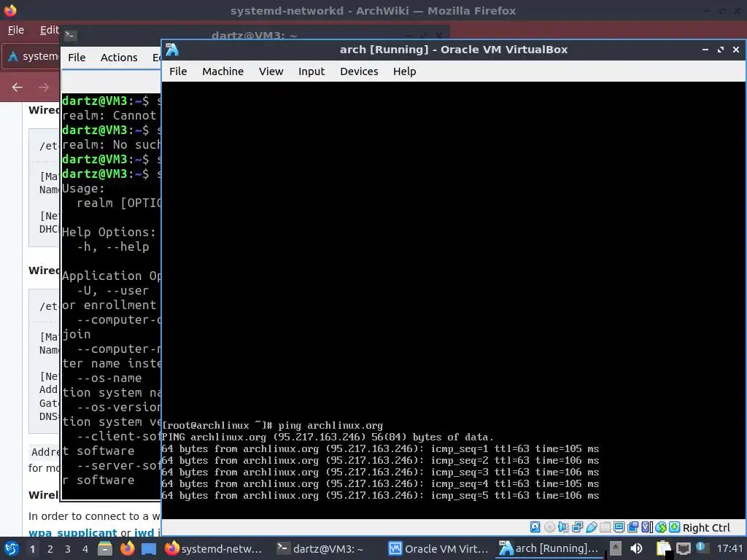The height and width of the screenshot is (560, 747).
Task: Click the icmp_seq=5 ping reply line
Action: (x=380, y=496)
